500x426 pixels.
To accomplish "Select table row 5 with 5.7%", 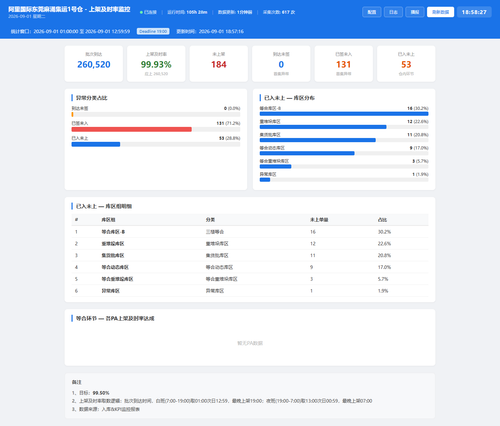I will 250,279.
